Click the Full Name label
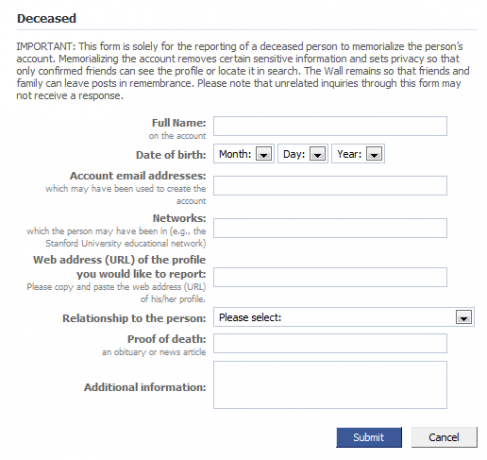 (x=179, y=123)
